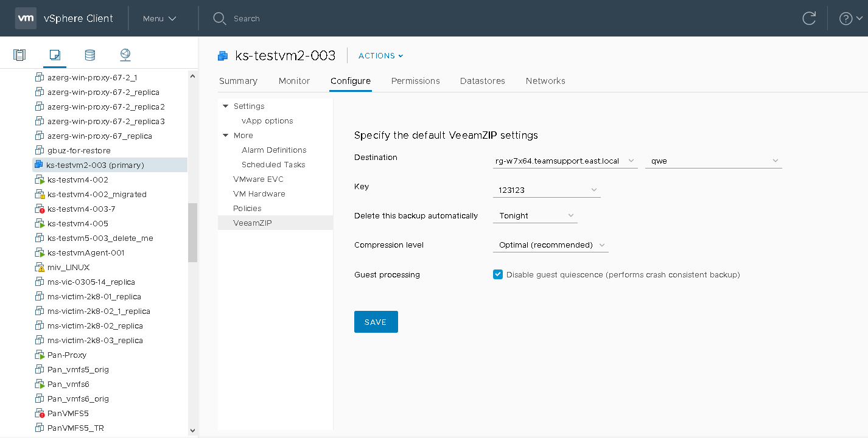Click the warning icon of miv_LINUX
868x438 pixels.
[40, 267]
